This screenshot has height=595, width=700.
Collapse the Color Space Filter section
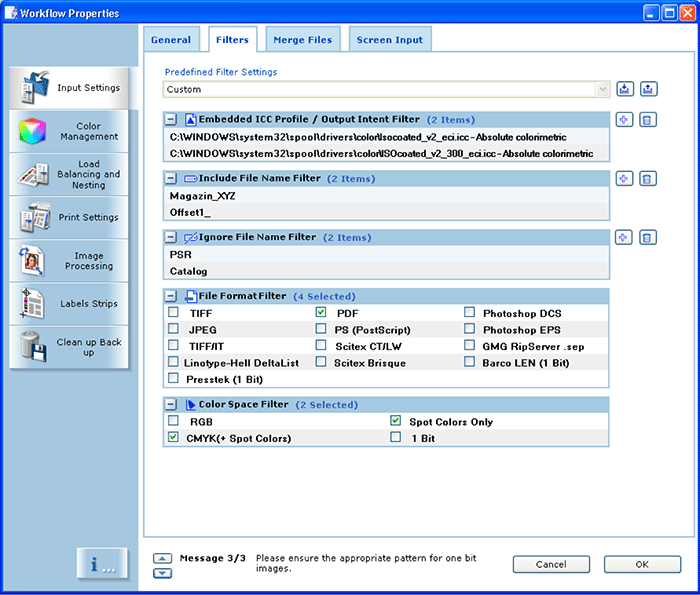[171, 405]
